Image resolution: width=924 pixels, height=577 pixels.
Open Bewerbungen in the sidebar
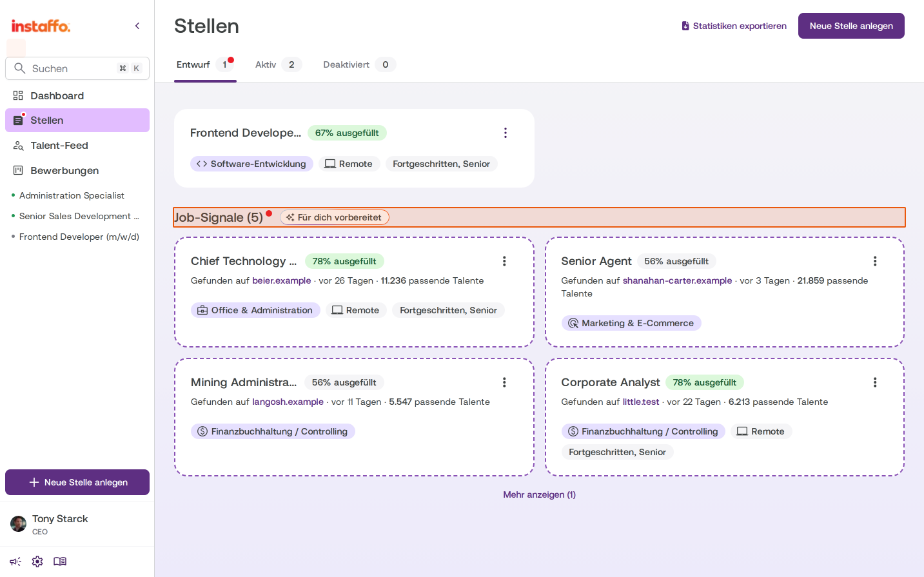(77, 171)
